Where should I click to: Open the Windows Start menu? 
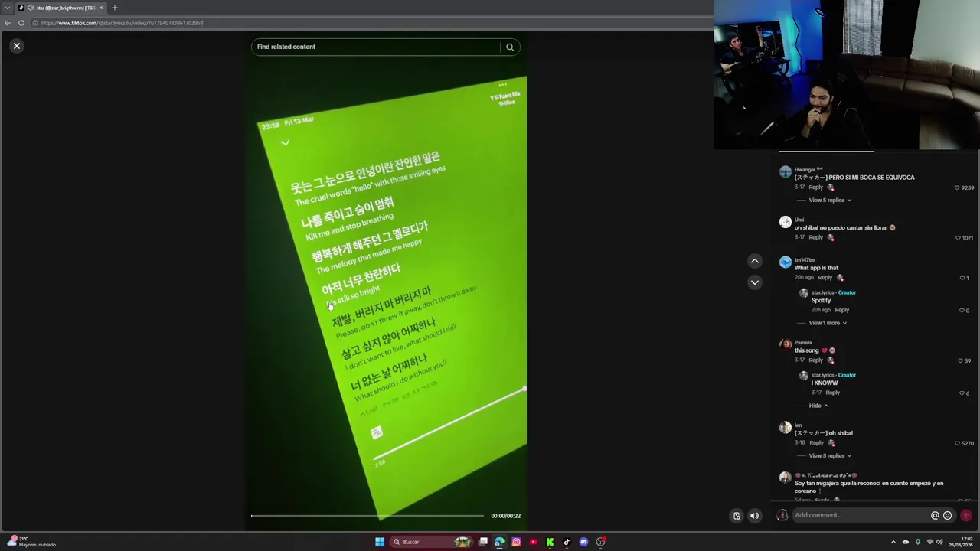380,542
